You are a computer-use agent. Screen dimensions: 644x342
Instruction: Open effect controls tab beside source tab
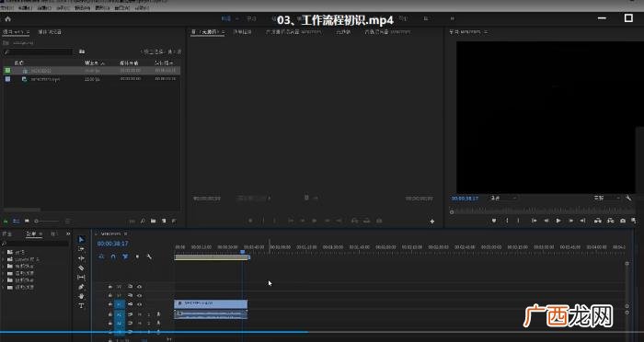[242, 31]
